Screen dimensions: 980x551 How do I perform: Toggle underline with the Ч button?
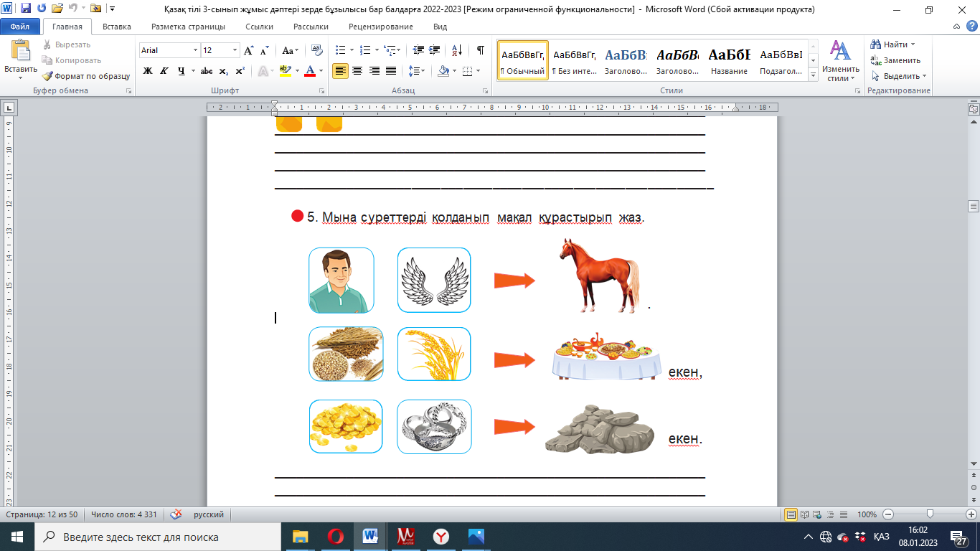pos(182,71)
